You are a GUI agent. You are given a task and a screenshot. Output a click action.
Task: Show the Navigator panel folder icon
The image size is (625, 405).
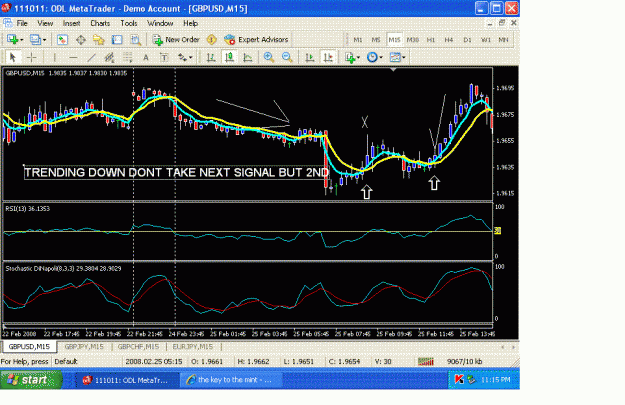[98, 39]
